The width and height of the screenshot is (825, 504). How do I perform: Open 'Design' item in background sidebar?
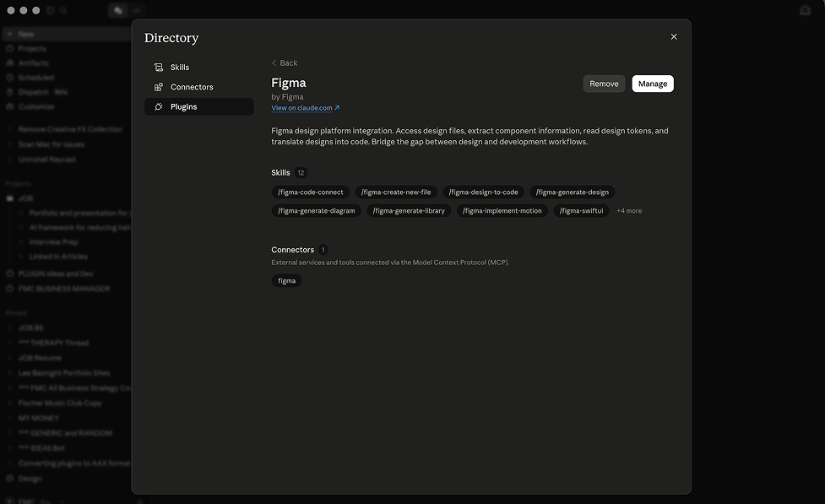(x=30, y=479)
